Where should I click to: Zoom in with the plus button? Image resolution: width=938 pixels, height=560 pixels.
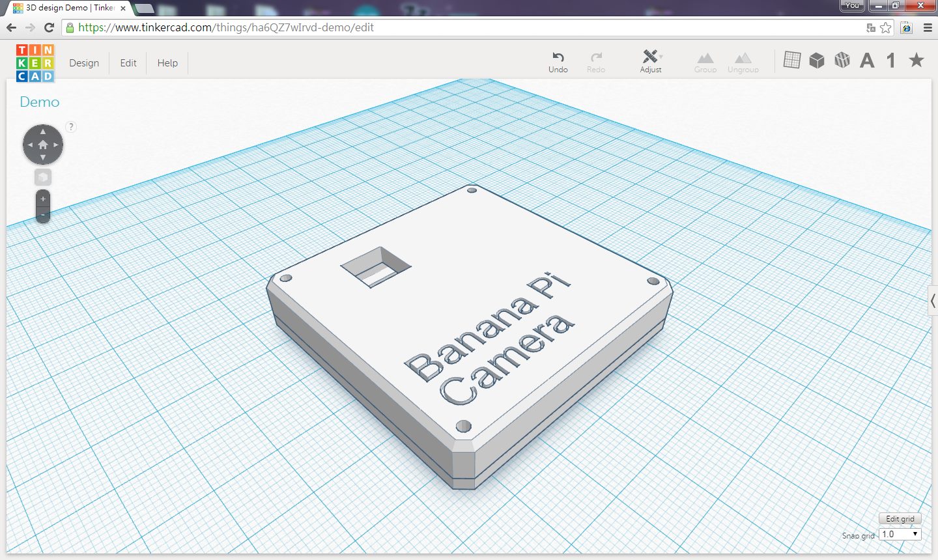[43, 199]
